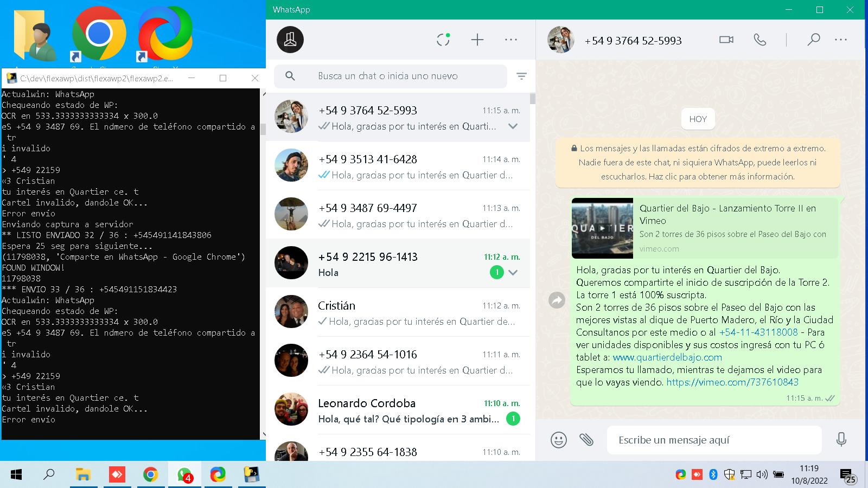Screen dimensions: 868x488
Task: Click the search magnifier in chat list
Action: (x=290, y=76)
